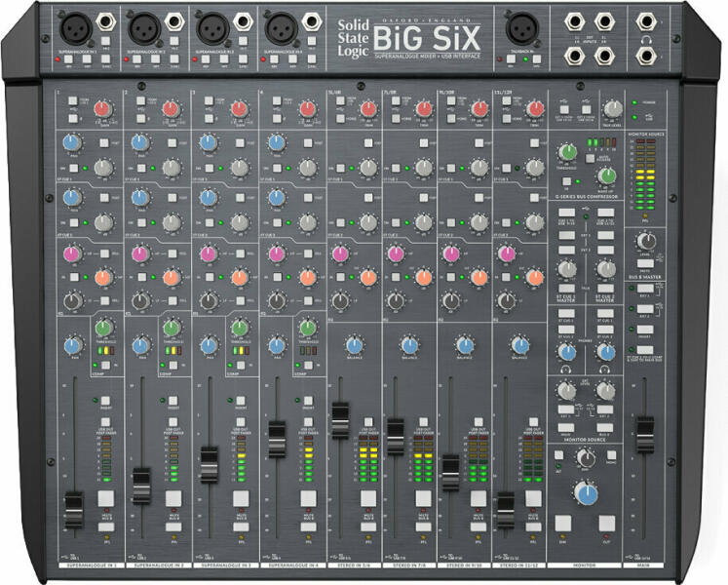Screen dimensions: 728x585
Task: Toggle the channel 1 Insert button
Action: pyautogui.click(x=105, y=401)
